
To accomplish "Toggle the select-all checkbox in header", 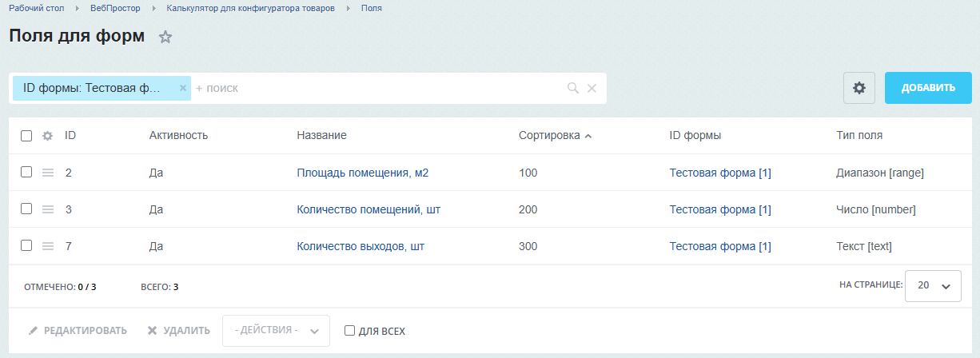I will (26, 136).
